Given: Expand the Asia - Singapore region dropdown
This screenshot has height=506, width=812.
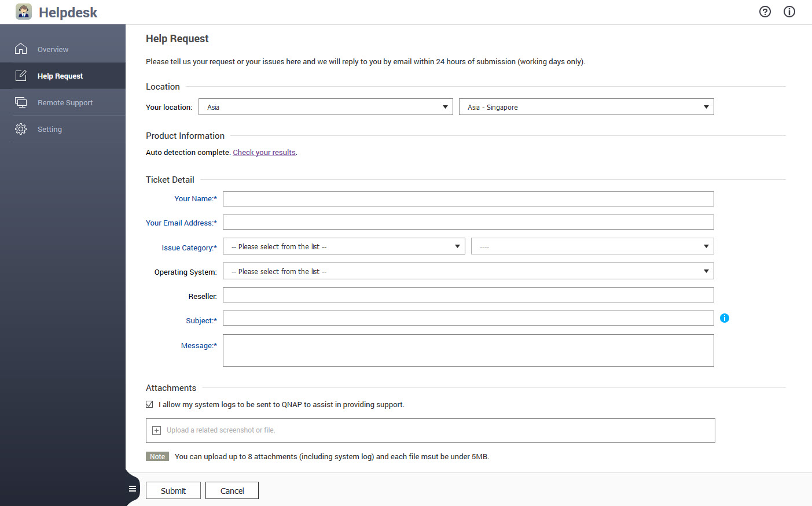Looking at the screenshot, I should pyautogui.click(x=586, y=107).
